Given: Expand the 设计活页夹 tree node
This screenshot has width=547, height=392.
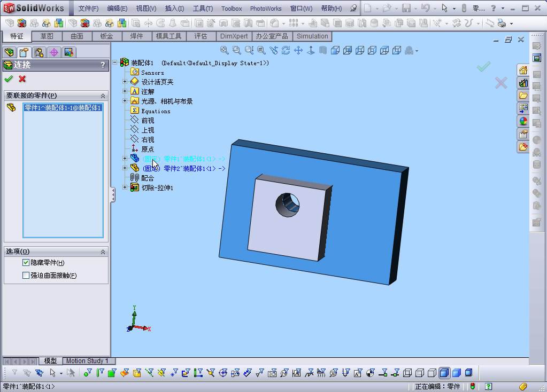Looking at the screenshot, I should [125, 82].
